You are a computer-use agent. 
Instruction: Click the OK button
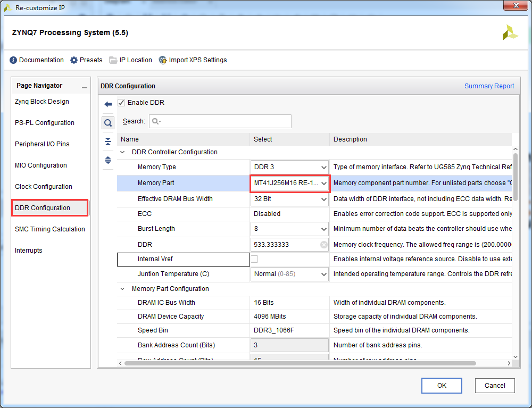pos(442,386)
